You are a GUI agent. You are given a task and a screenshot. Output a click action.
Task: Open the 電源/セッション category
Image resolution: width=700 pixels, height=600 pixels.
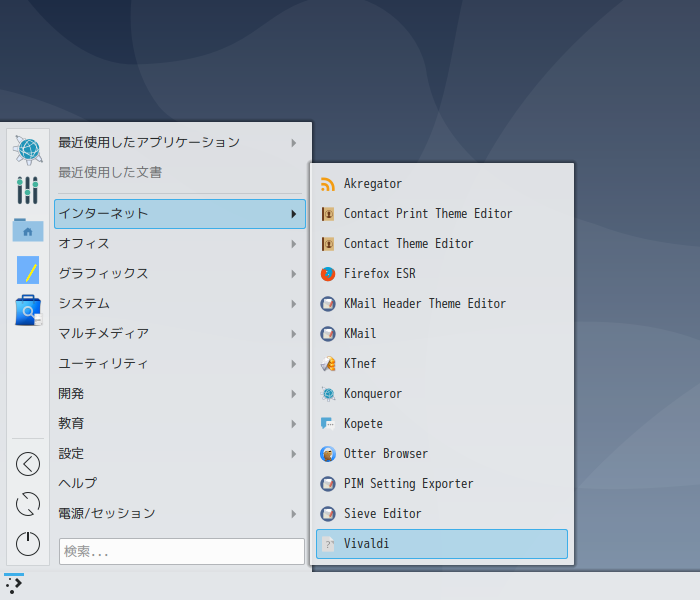tap(179, 514)
